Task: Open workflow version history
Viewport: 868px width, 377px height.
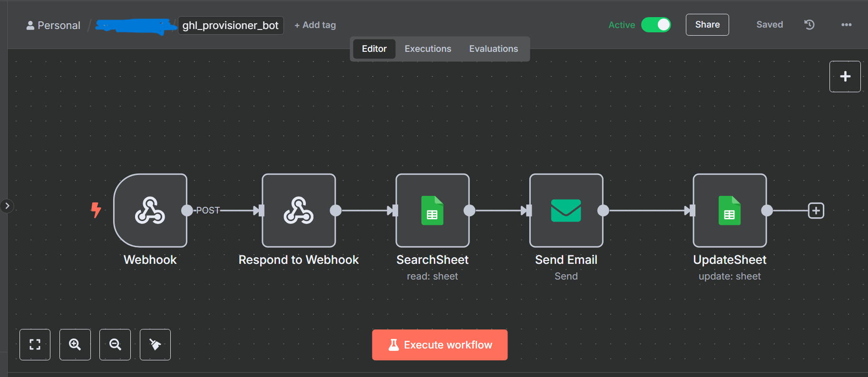Action: [809, 25]
